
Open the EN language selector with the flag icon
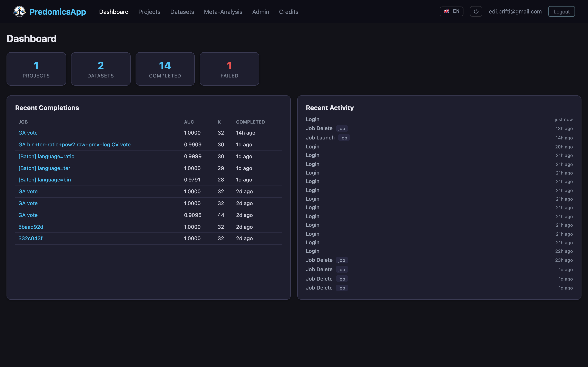451,11
